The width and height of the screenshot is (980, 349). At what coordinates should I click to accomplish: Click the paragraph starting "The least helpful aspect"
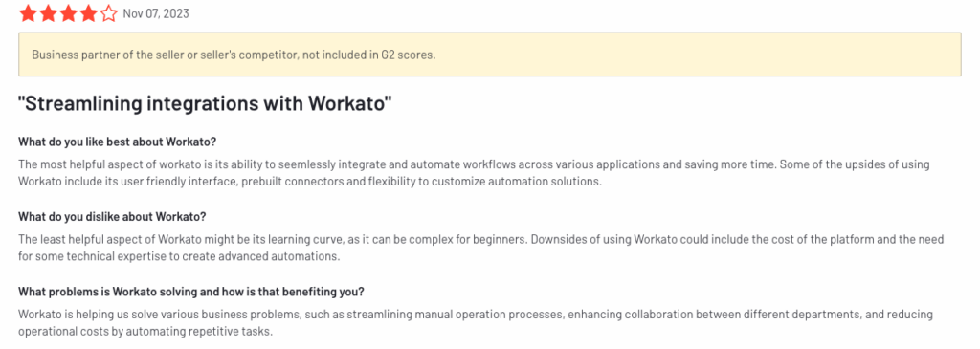480,248
